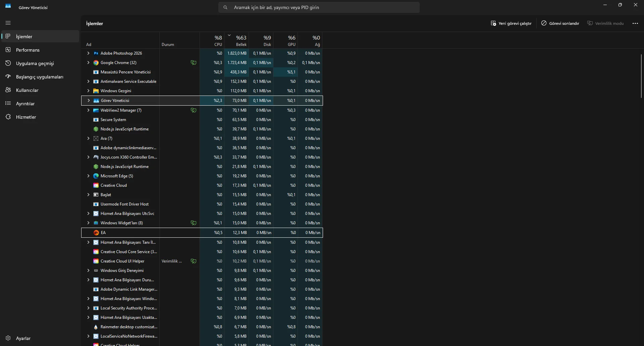Open Ayarlar at bottom of sidebar
Viewport: 644px width, 346px height.
40,338
